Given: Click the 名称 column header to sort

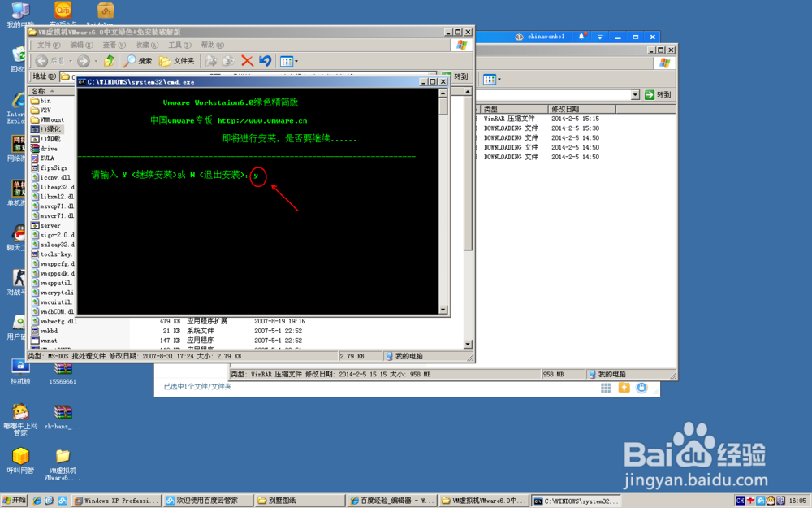Looking at the screenshot, I should [x=52, y=91].
